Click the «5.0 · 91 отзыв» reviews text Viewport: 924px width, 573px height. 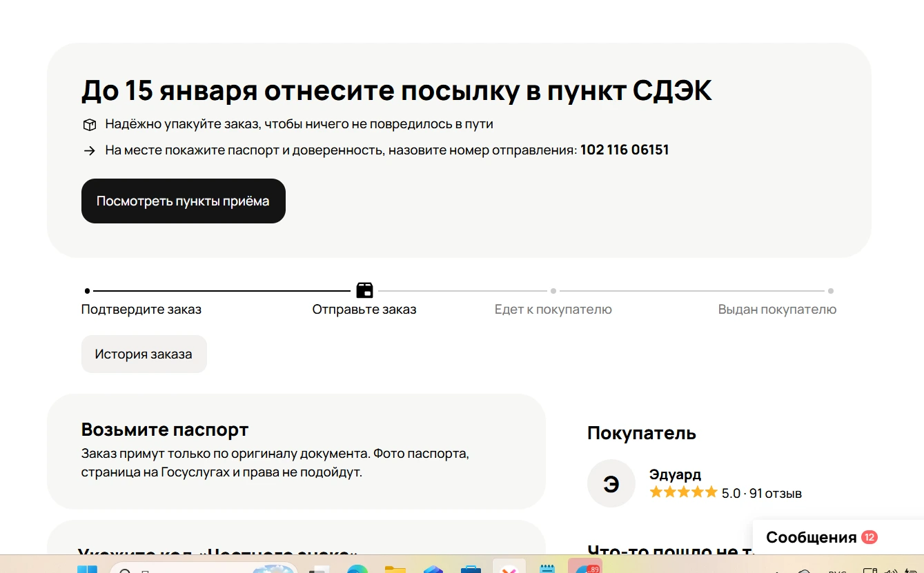762,493
